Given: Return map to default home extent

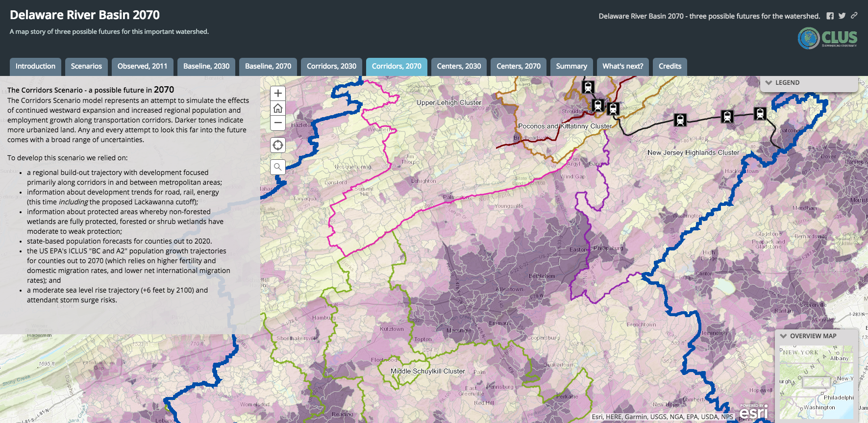Looking at the screenshot, I should coord(278,108).
